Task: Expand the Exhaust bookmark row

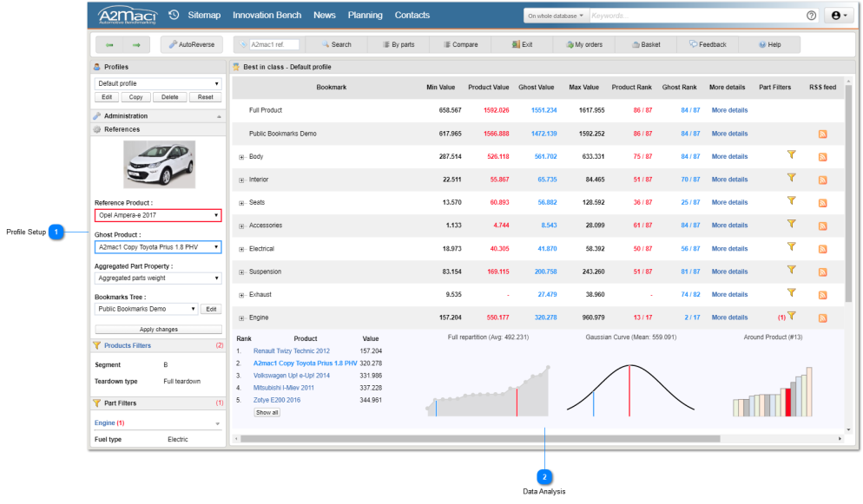Action: pyautogui.click(x=241, y=295)
